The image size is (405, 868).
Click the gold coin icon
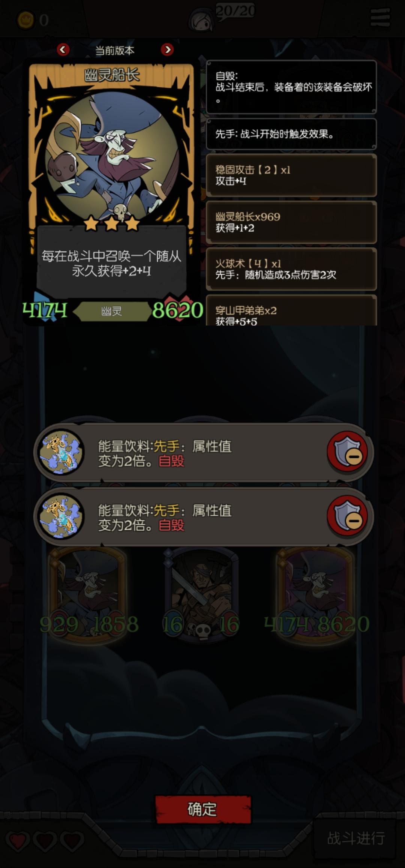(26, 20)
